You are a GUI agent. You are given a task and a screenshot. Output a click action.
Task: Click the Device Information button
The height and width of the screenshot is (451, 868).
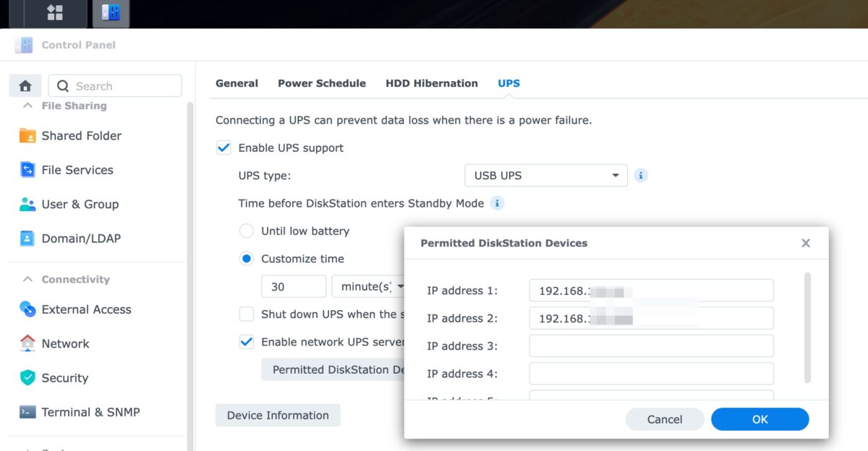tap(277, 415)
